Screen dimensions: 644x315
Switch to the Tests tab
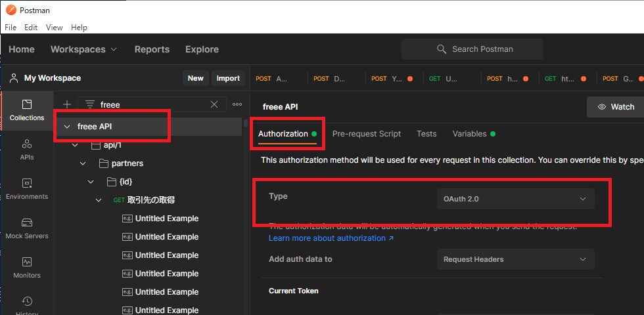point(426,134)
